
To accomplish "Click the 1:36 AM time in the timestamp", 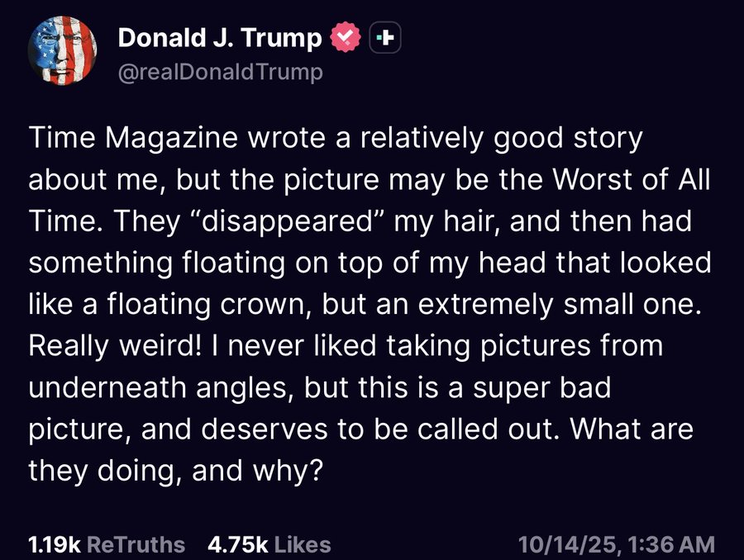I will point(671,544).
